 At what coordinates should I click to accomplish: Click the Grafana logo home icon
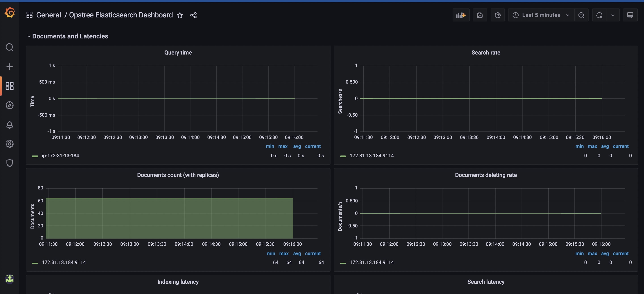pyautogui.click(x=9, y=12)
